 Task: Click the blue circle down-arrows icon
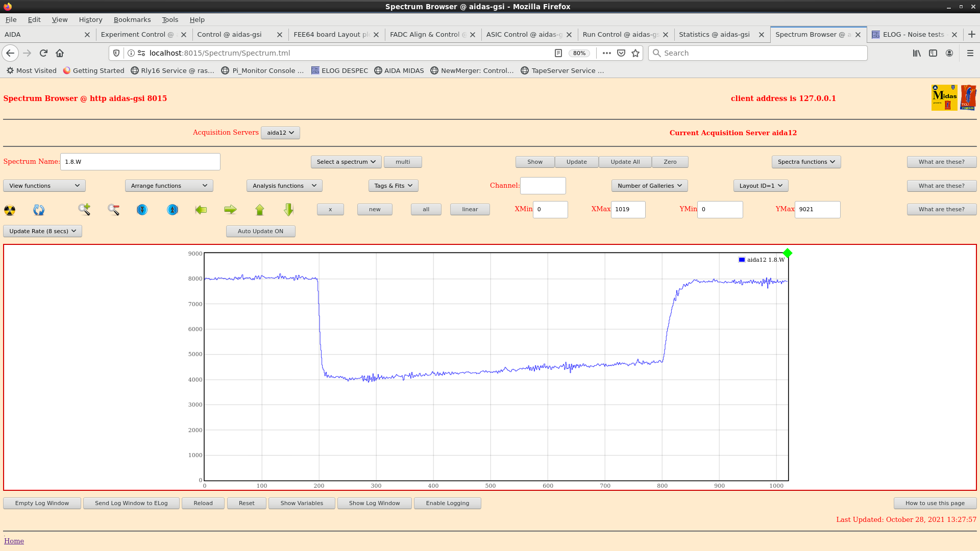pos(142,210)
